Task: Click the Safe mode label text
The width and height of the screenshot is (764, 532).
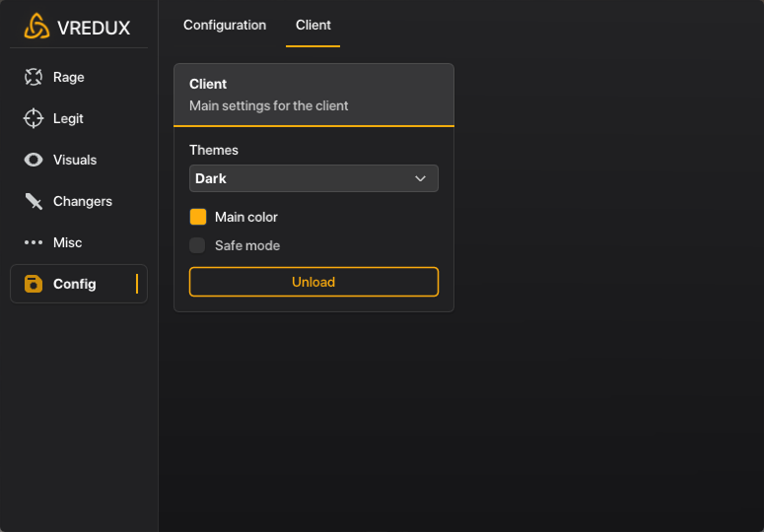Action: pos(247,245)
